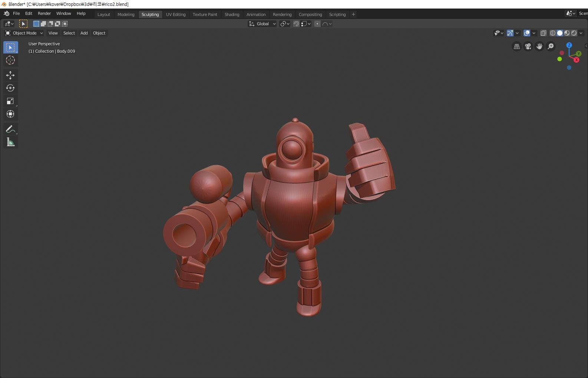The image size is (588, 378).
Task: Choose the Move tool
Action: [x=10, y=75]
